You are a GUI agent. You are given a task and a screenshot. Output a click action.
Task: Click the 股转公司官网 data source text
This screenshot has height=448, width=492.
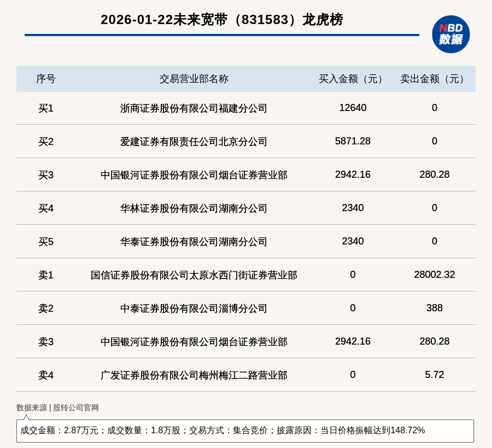[x=76, y=408]
